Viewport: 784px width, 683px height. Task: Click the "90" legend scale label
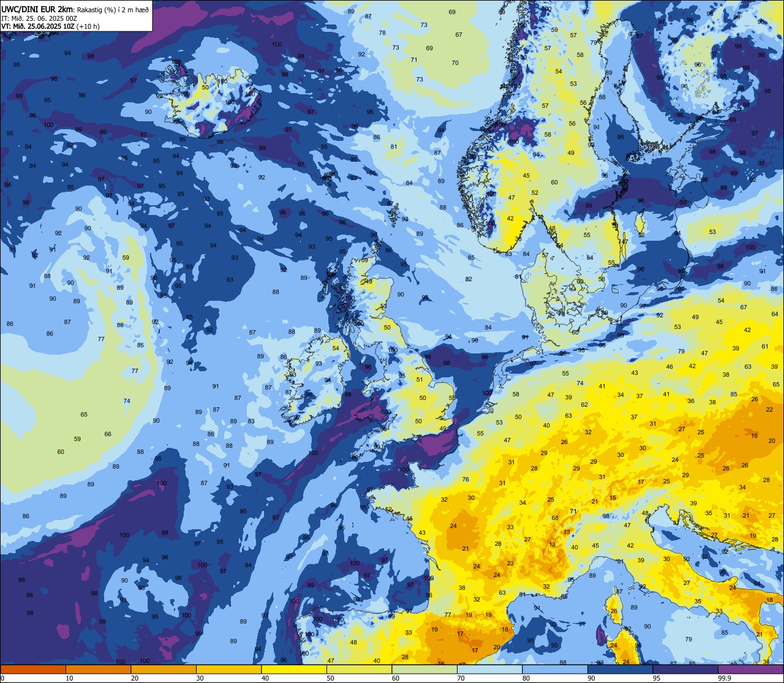591,678
